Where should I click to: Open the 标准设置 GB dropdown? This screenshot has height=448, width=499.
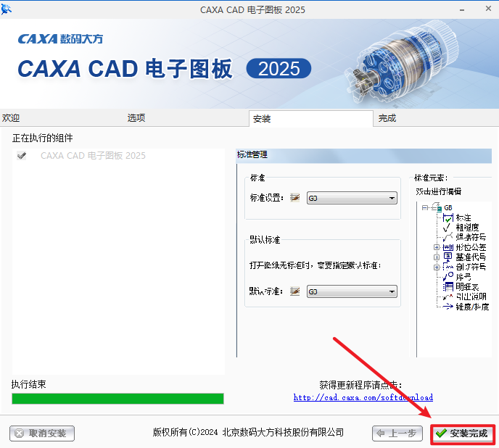pyautogui.click(x=352, y=198)
